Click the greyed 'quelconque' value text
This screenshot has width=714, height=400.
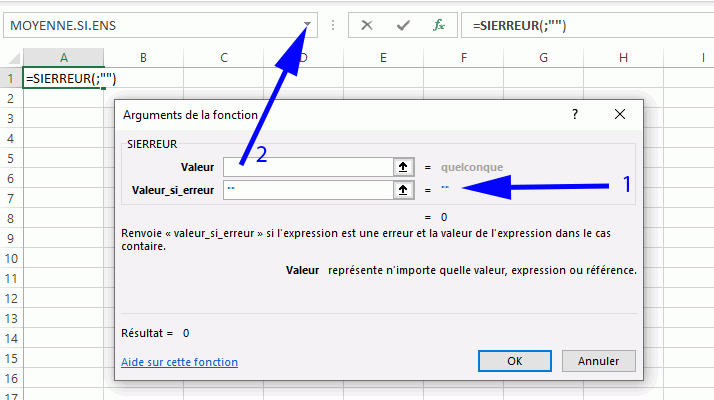pyautogui.click(x=472, y=167)
